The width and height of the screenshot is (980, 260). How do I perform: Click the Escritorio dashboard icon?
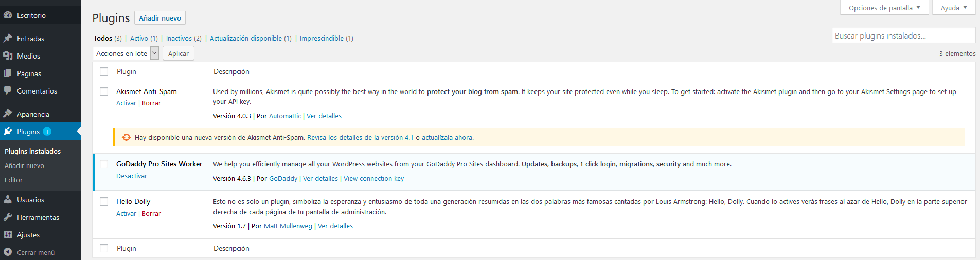pyautogui.click(x=8, y=15)
